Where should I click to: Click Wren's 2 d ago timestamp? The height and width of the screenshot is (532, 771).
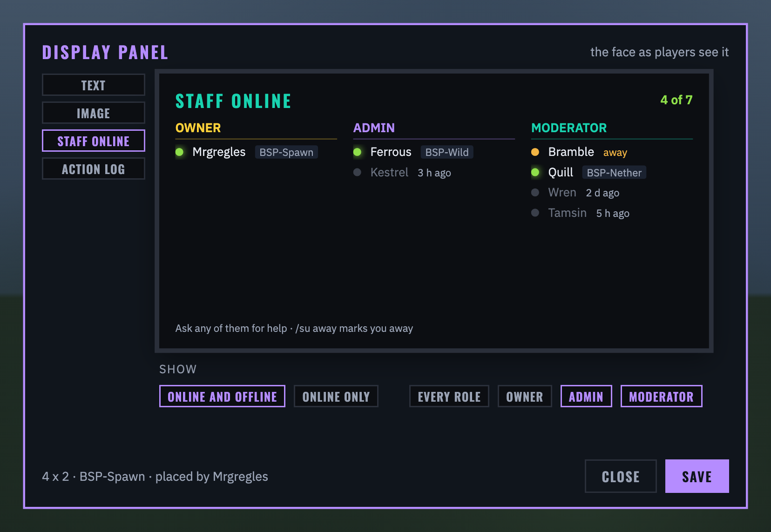tap(602, 193)
